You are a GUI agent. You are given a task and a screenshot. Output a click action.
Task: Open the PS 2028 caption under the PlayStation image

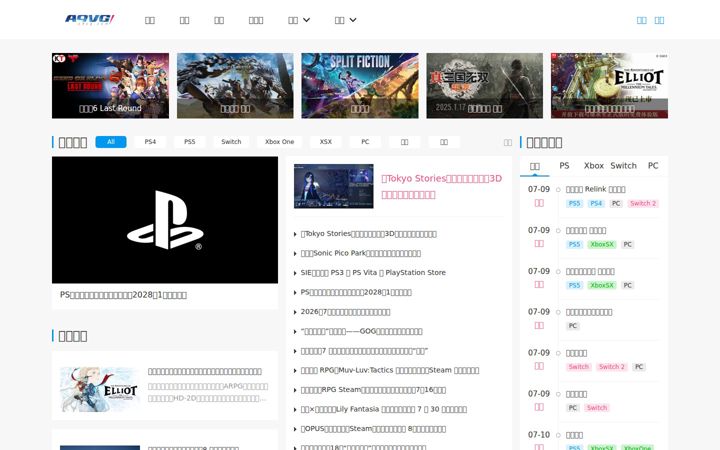pyautogui.click(x=123, y=295)
